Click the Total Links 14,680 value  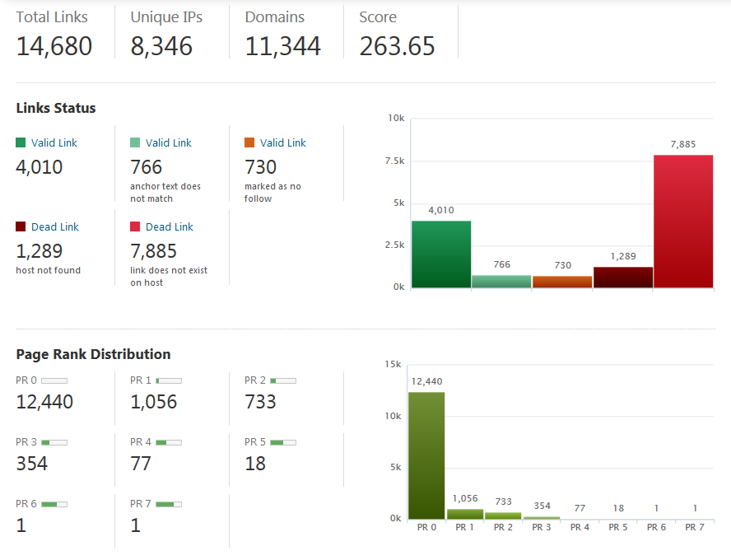point(54,46)
